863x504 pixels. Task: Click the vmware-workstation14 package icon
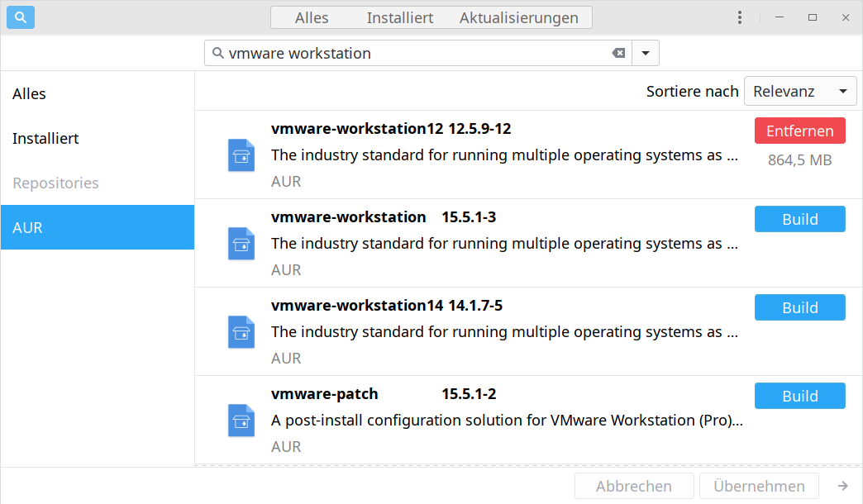241,331
